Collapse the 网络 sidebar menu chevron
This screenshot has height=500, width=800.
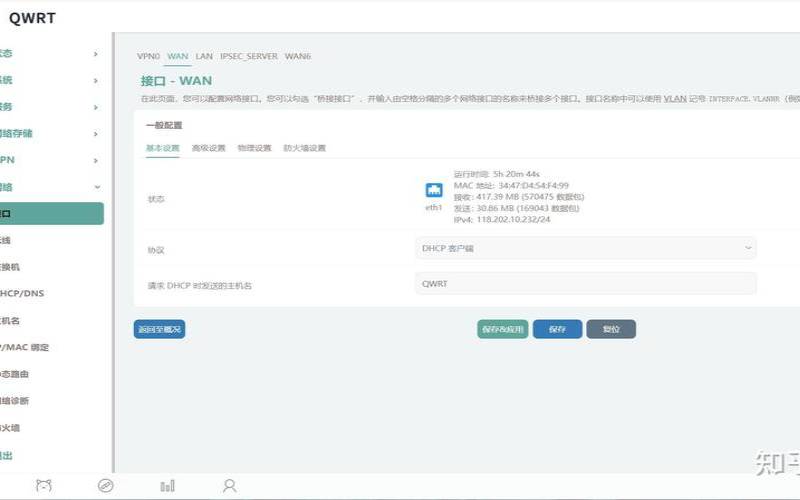click(x=97, y=187)
